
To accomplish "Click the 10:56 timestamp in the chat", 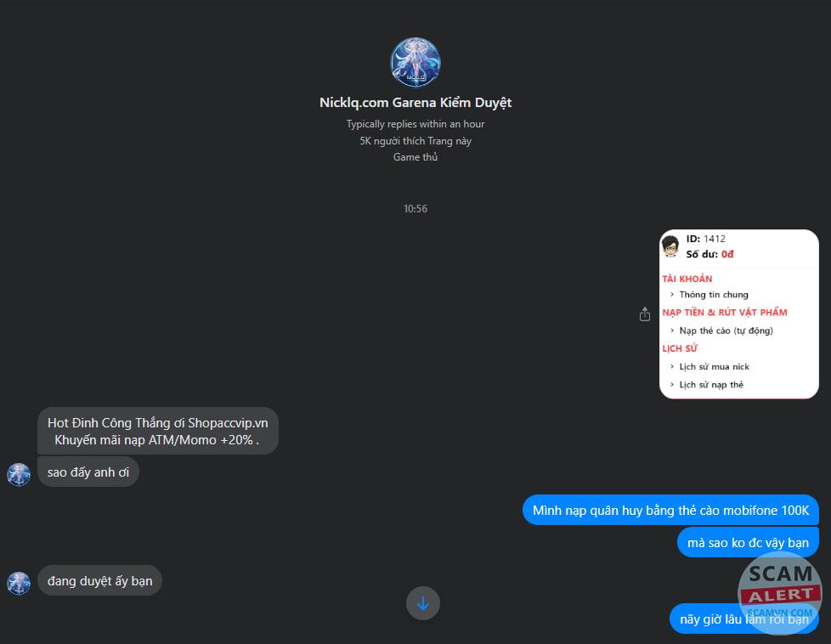I will coord(415,209).
